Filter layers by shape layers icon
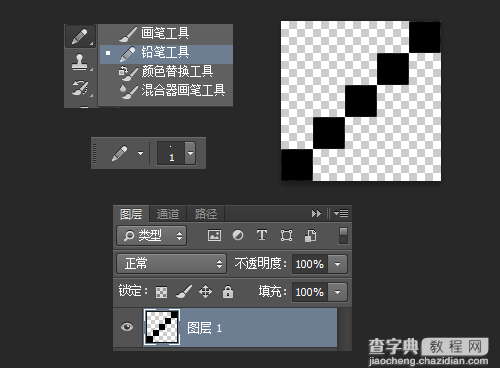500x368 pixels. tap(286, 236)
